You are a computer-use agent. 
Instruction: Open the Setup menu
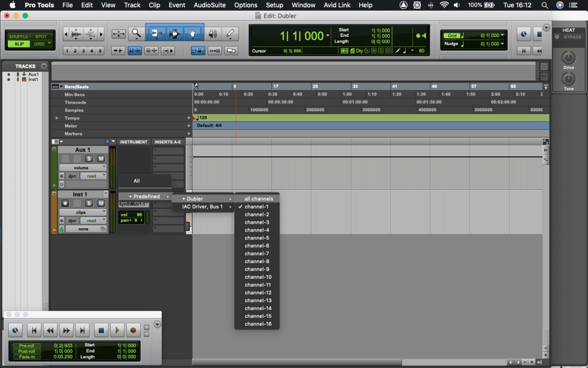[x=274, y=5]
